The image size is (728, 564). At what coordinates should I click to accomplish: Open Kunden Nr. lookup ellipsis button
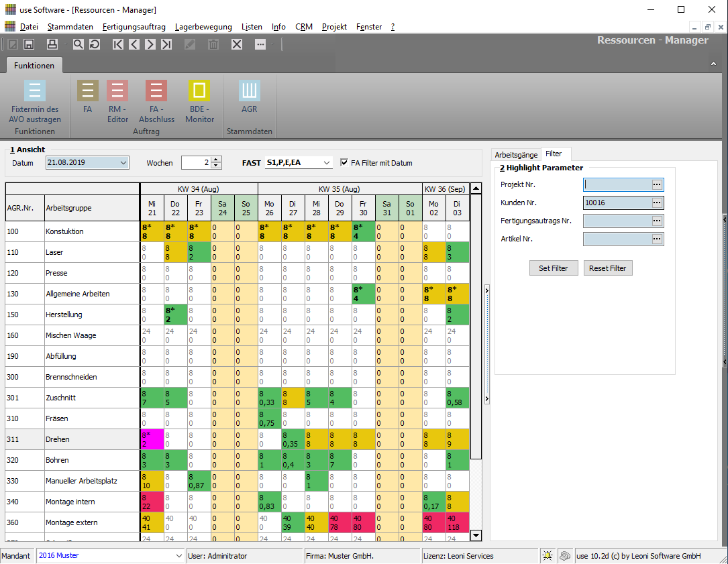(657, 203)
